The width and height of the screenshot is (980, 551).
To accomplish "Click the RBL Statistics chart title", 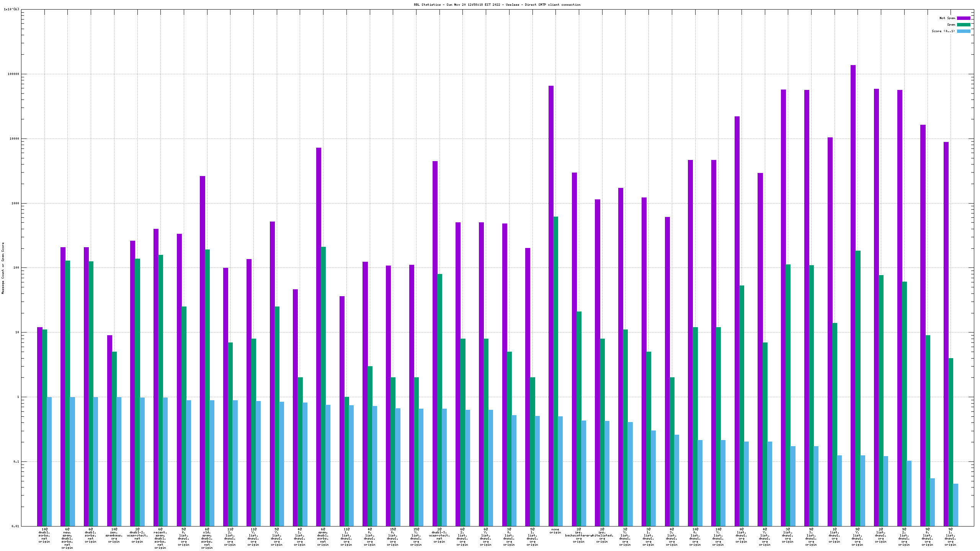I will click(497, 5).
